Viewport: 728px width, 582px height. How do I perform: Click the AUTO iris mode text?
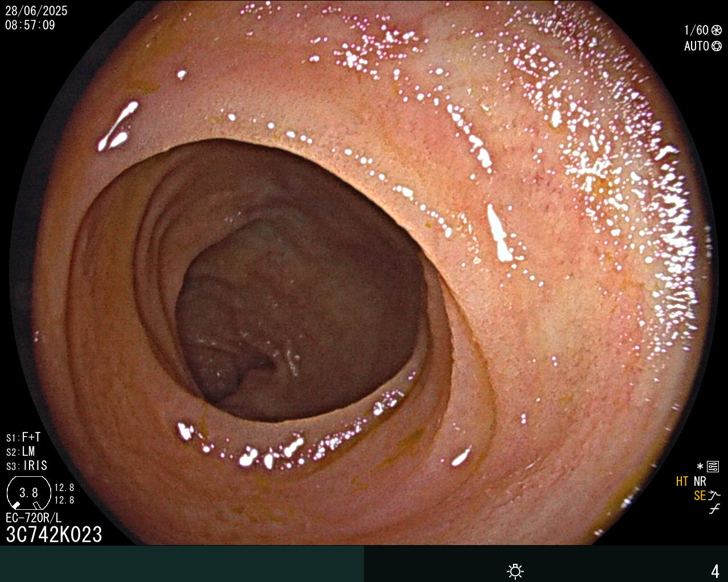click(x=697, y=46)
